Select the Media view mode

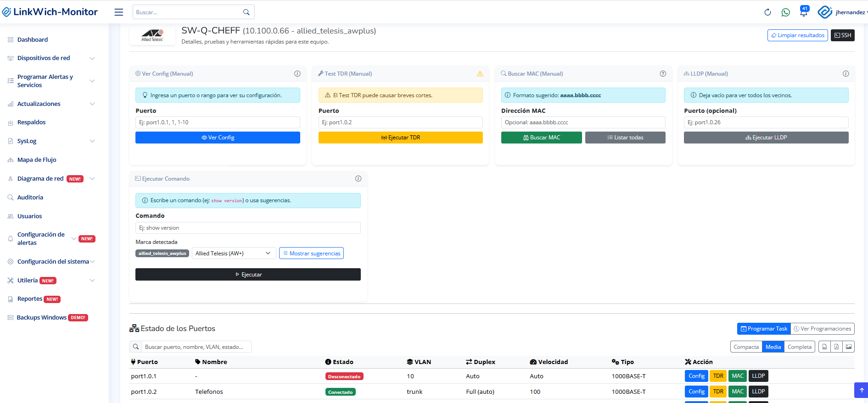tap(773, 347)
